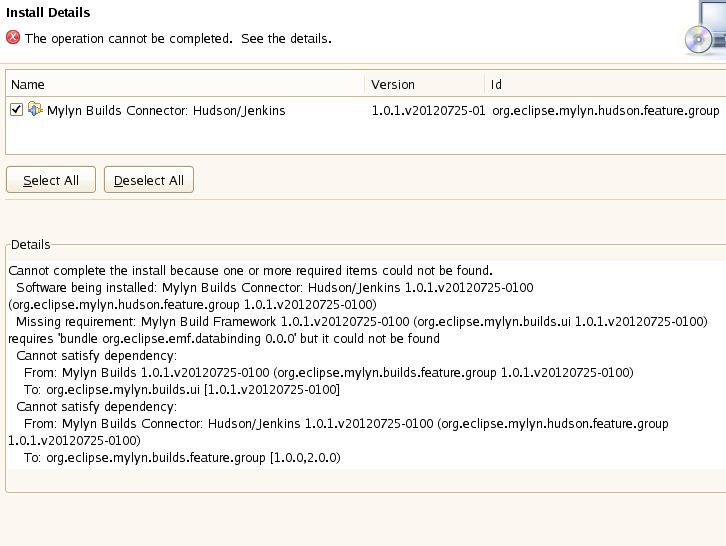This screenshot has width=726, height=546.
Task: Click the install CD icon at top right
Action: (x=705, y=29)
